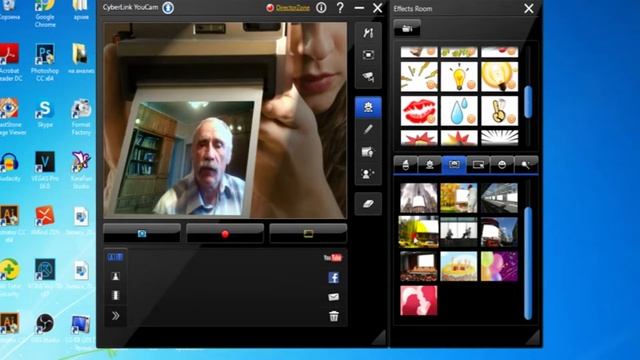Open VEGAS Pro desktop shortcut

click(45, 170)
